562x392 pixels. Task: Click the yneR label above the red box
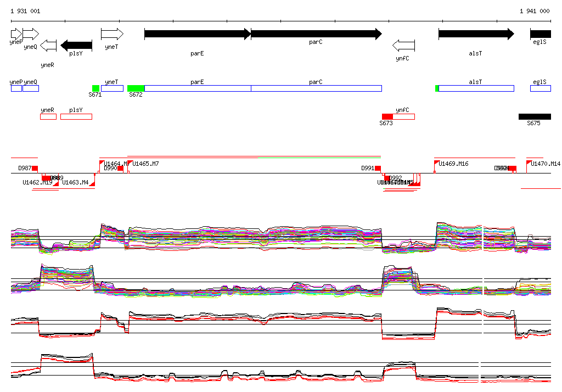tap(47, 110)
